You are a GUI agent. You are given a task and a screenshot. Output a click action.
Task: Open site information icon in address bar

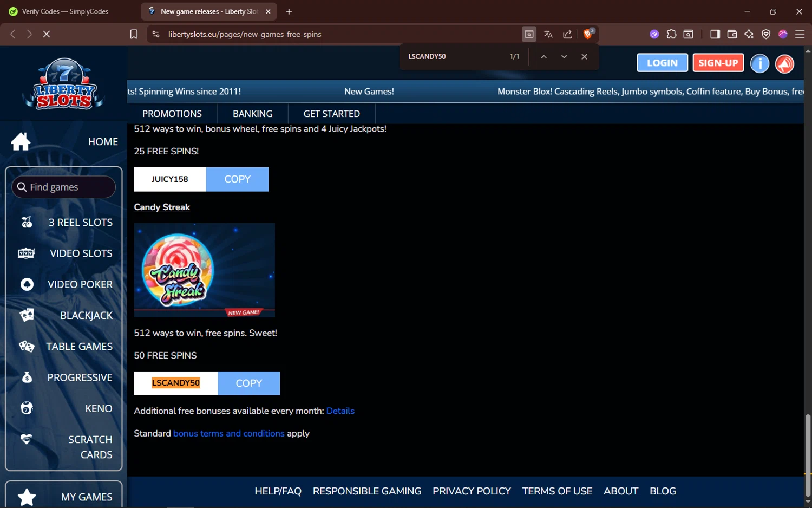point(156,34)
